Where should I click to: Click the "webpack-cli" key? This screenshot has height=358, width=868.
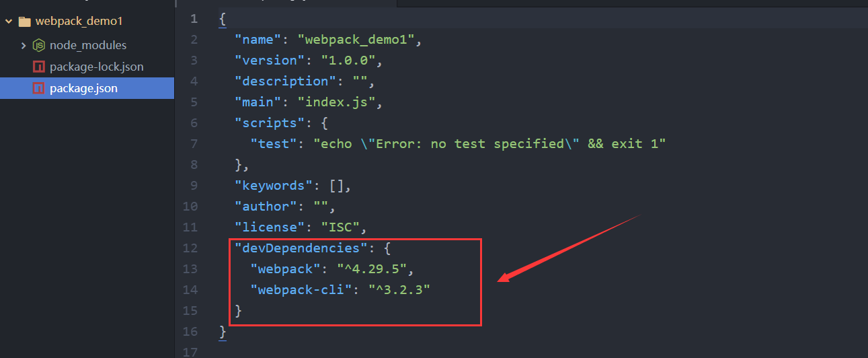302,290
